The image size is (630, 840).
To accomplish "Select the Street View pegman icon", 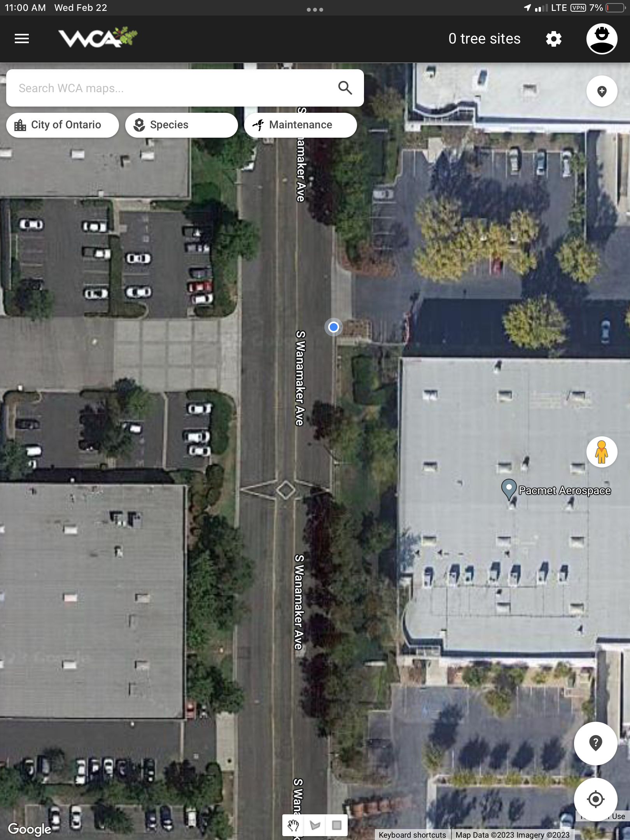I will click(x=602, y=452).
